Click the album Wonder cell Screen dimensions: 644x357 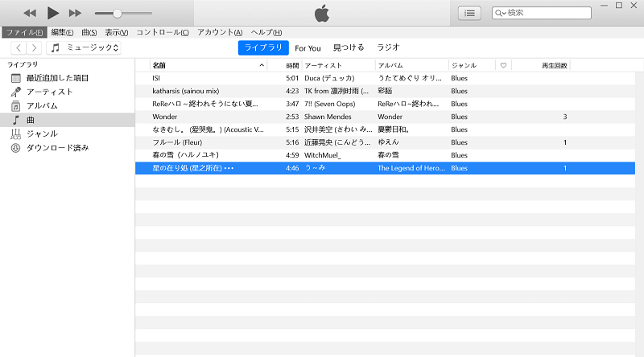click(x=390, y=117)
